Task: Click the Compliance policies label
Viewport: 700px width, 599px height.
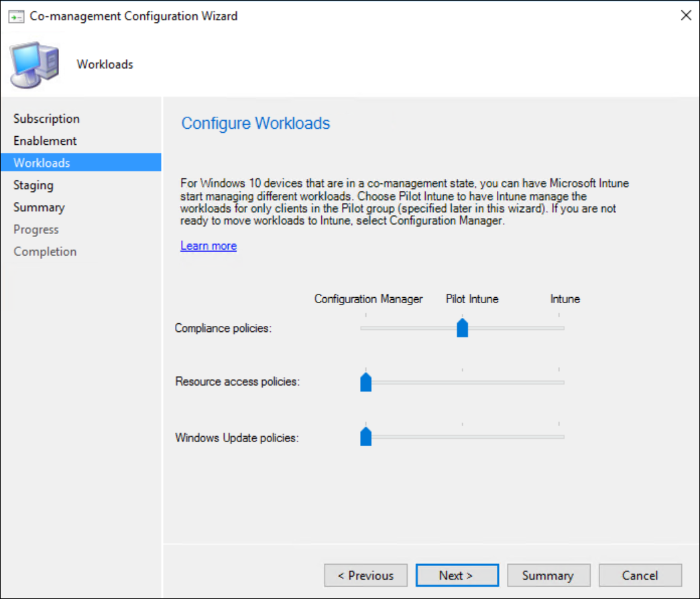Action: (223, 328)
